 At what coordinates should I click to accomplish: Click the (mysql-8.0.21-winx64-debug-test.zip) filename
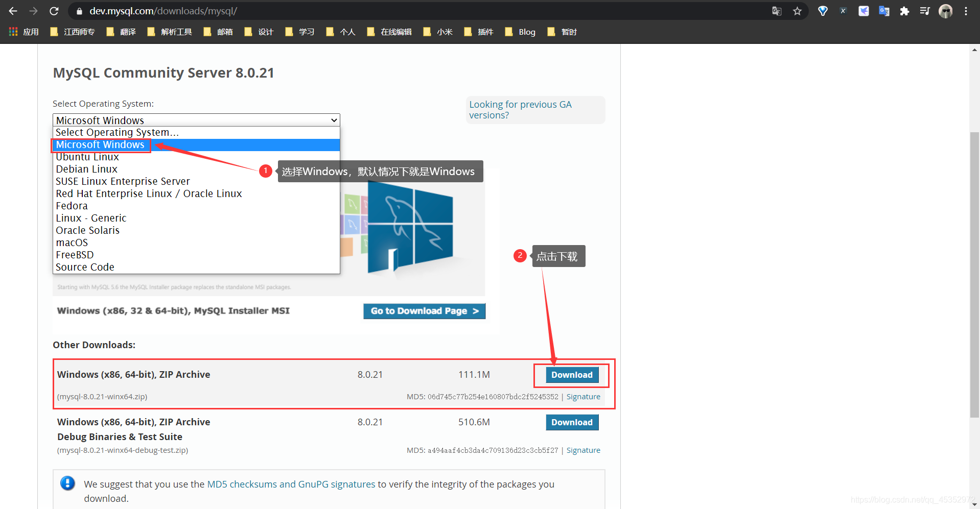(x=123, y=450)
